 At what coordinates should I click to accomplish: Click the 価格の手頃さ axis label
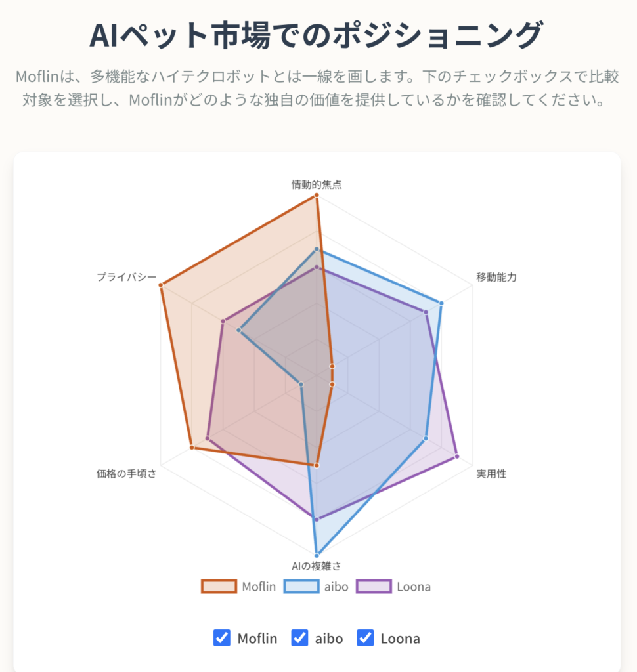tap(127, 474)
